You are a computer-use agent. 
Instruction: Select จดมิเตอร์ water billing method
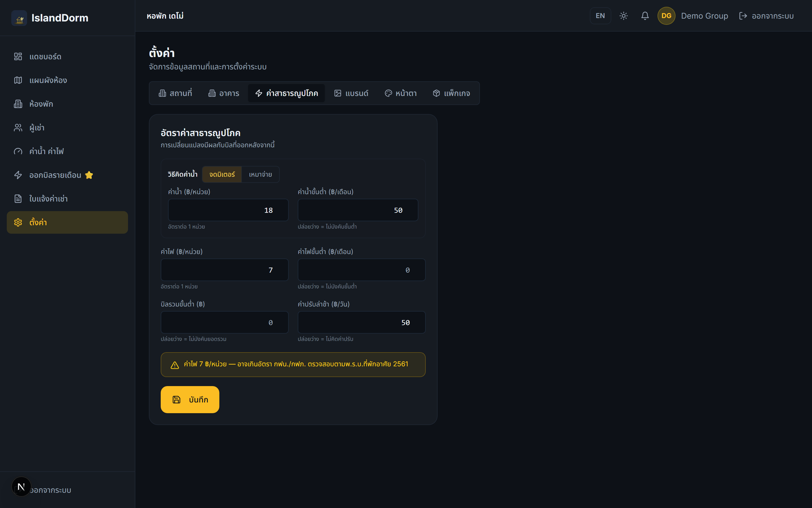pyautogui.click(x=222, y=174)
